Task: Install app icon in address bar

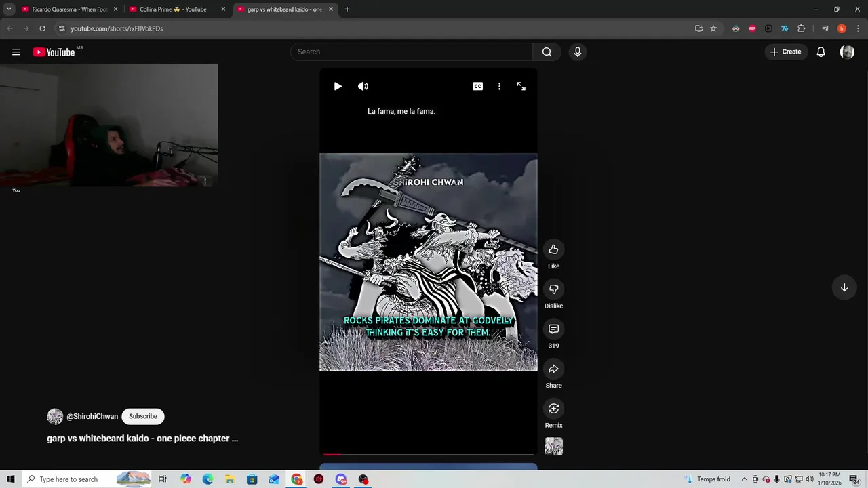Action: pyautogui.click(x=698, y=28)
